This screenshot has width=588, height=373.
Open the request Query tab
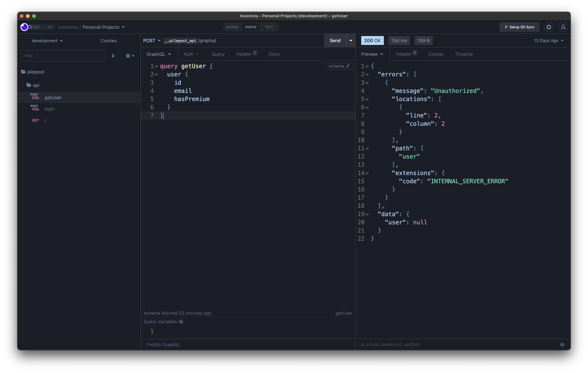218,54
